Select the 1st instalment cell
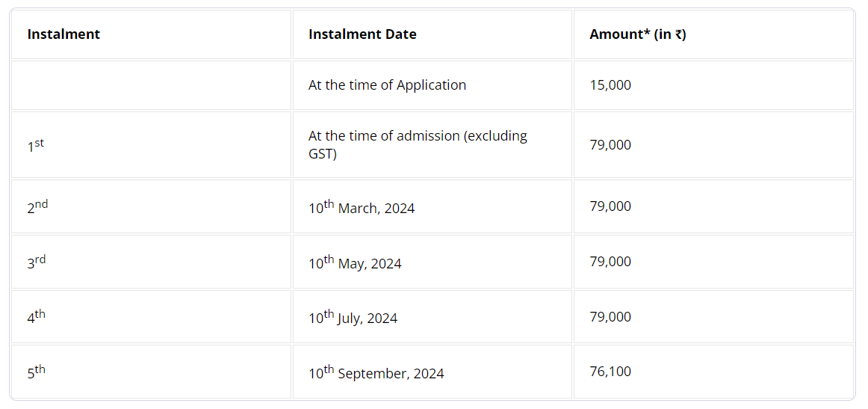868x409 pixels. (x=151, y=144)
